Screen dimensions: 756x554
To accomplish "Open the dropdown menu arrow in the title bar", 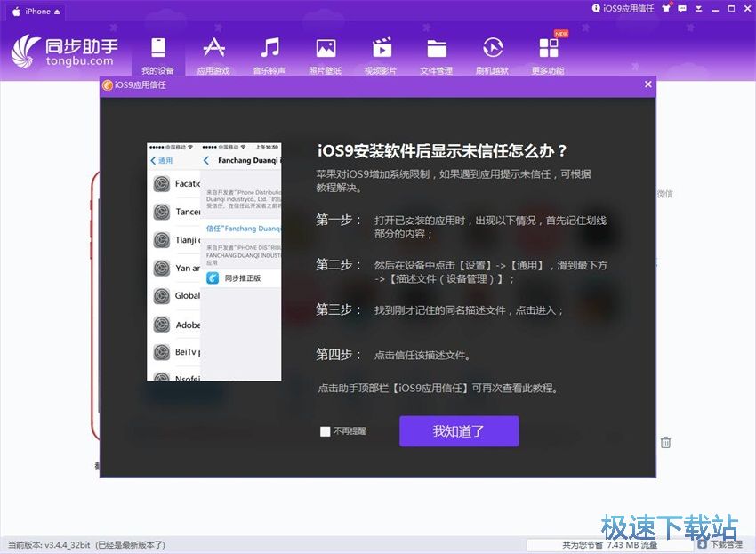I will click(698, 9).
